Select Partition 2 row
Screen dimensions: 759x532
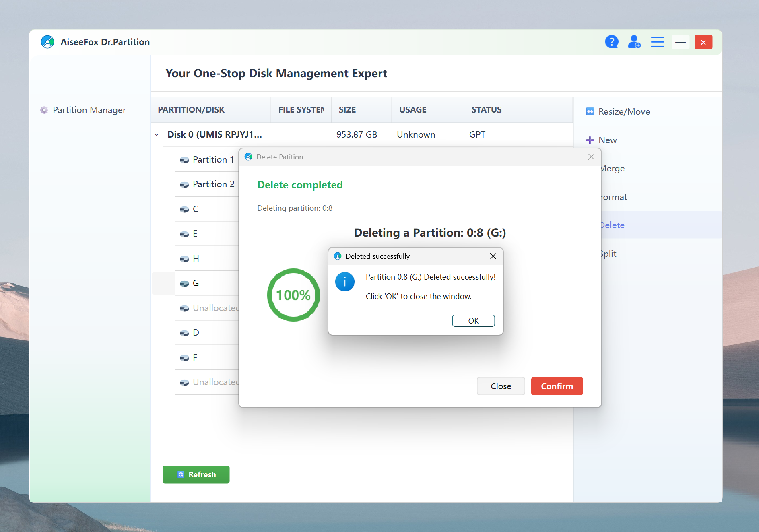point(206,184)
